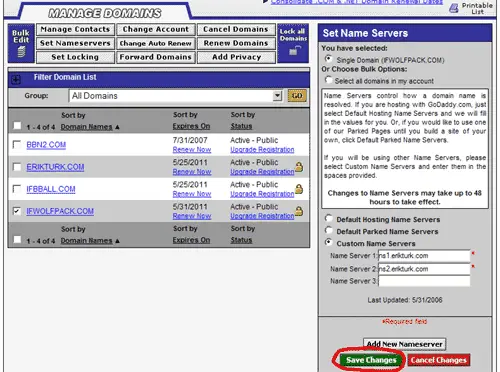This screenshot has width=500, height=372.
Task: Choose Custom Name Servers option
Action: coord(329,242)
